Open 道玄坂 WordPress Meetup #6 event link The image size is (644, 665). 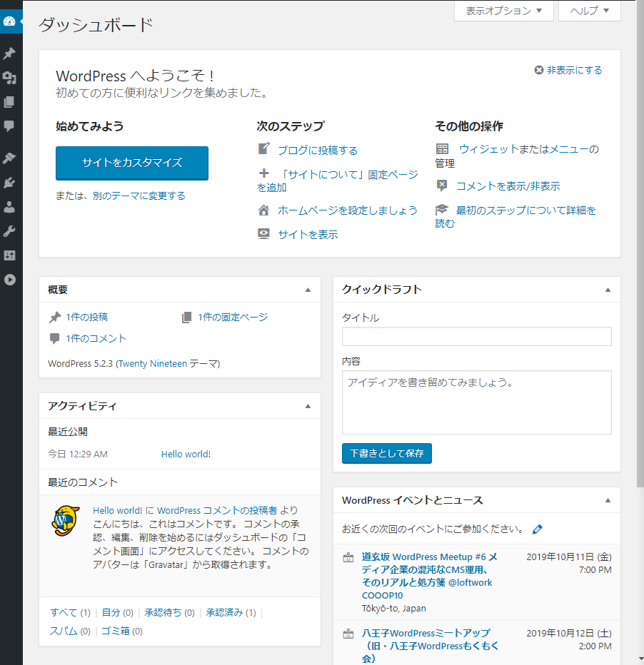[x=429, y=576]
